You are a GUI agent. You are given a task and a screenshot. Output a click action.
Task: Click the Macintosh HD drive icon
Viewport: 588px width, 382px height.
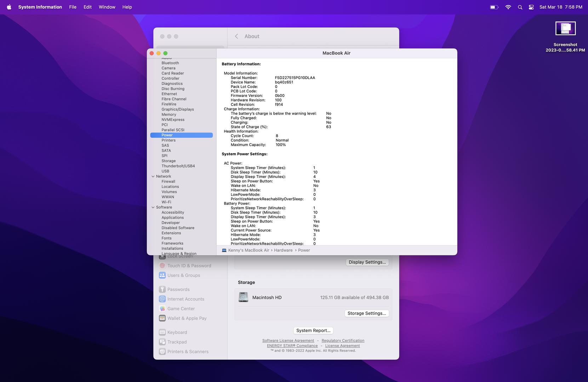click(243, 297)
